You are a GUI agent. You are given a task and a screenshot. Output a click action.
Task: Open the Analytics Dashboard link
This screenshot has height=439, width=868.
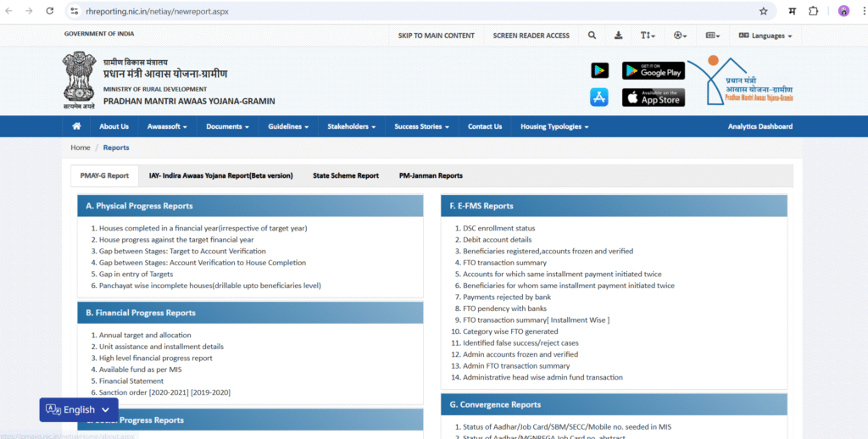pos(760,126)
